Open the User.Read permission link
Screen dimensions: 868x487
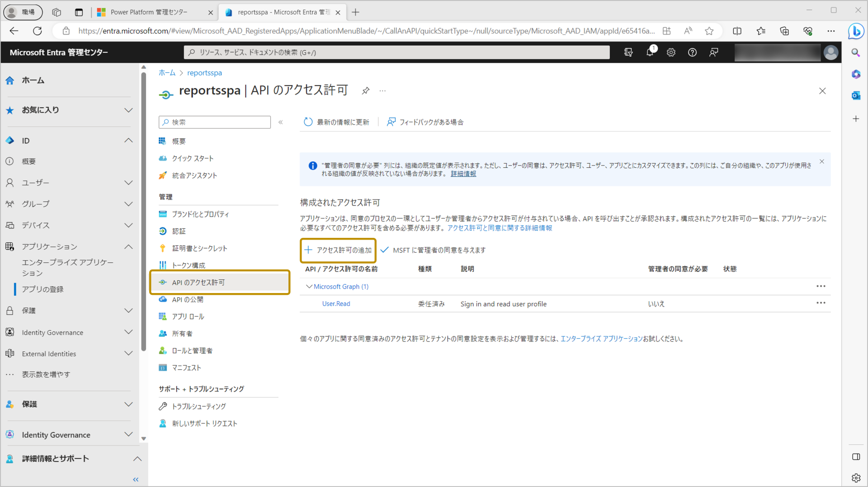(336, 303)
